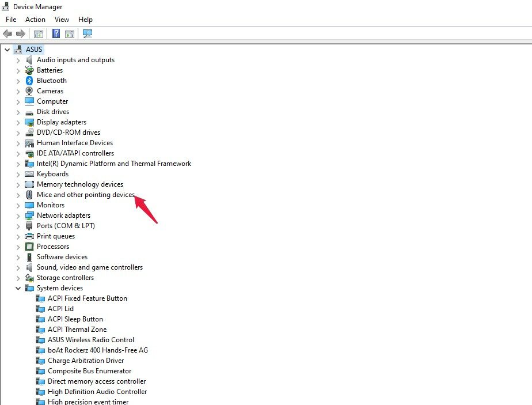Select the Monitors category label
Image resolution: width=532 pixels, height=405 pixels.
pyautogui.click(x=51, y=205)
